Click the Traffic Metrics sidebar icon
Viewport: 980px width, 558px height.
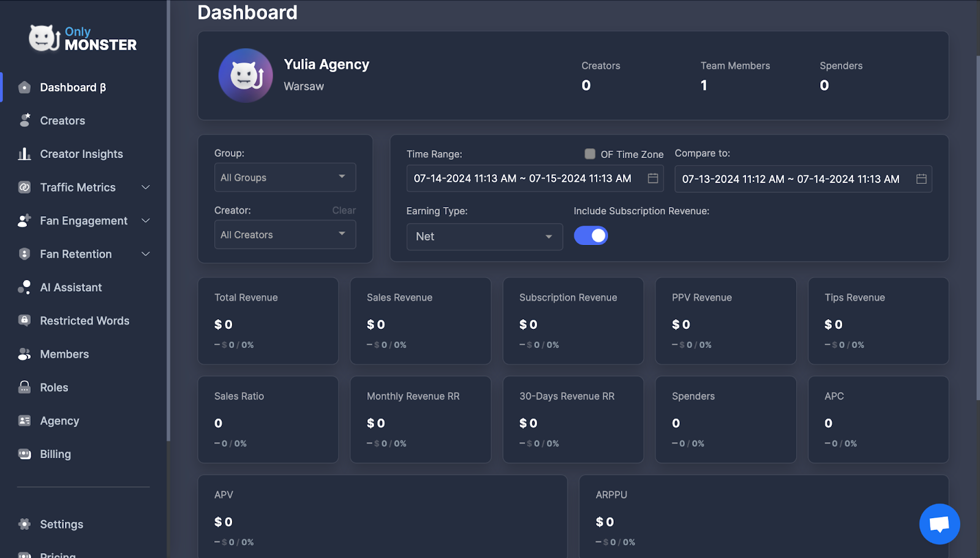[24, 187]
